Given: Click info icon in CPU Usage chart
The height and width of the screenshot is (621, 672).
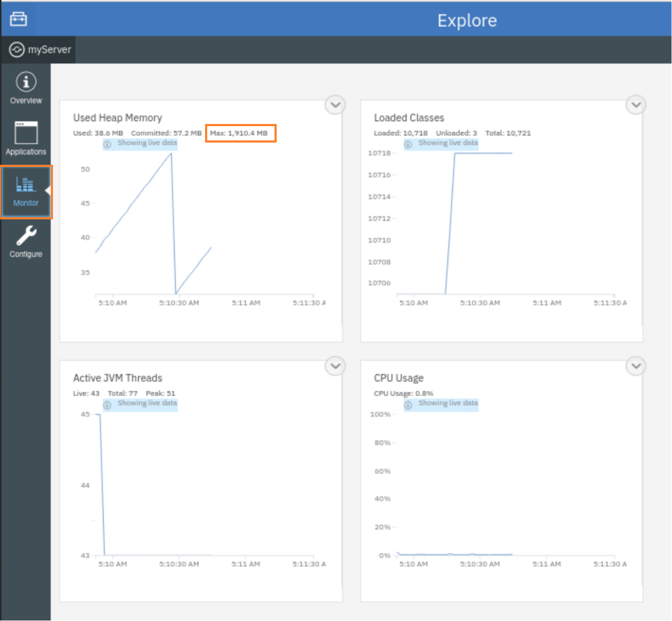Looking at the screenshot, I should [x=408, y=405].
